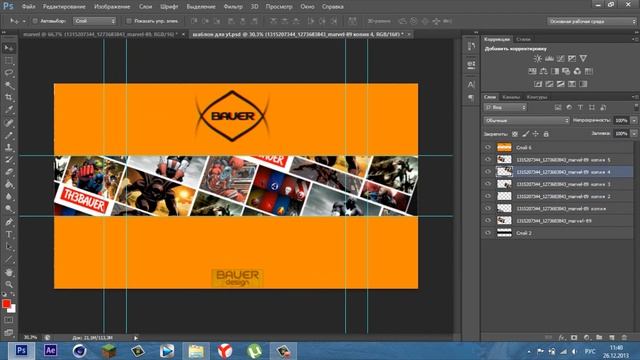Viewport: 640px width, 360px height.
Task: Create new layer via panel icon
Action: (612, 338)
